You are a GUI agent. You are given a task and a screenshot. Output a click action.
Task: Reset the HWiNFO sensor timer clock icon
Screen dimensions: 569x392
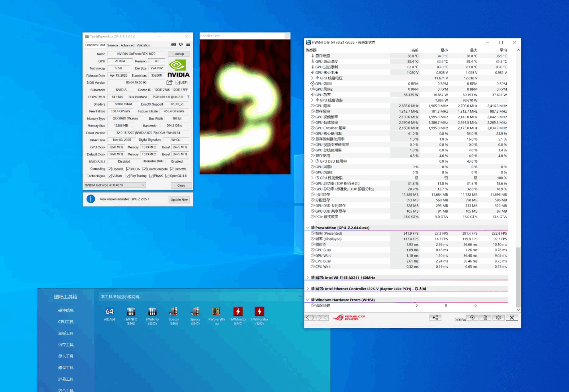tap(472, 317)
